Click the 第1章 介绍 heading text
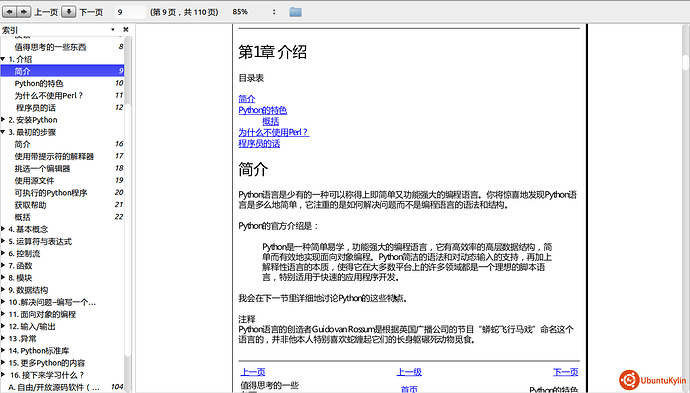690x393 pixels. pyautogui.click(x=272, y=52)
